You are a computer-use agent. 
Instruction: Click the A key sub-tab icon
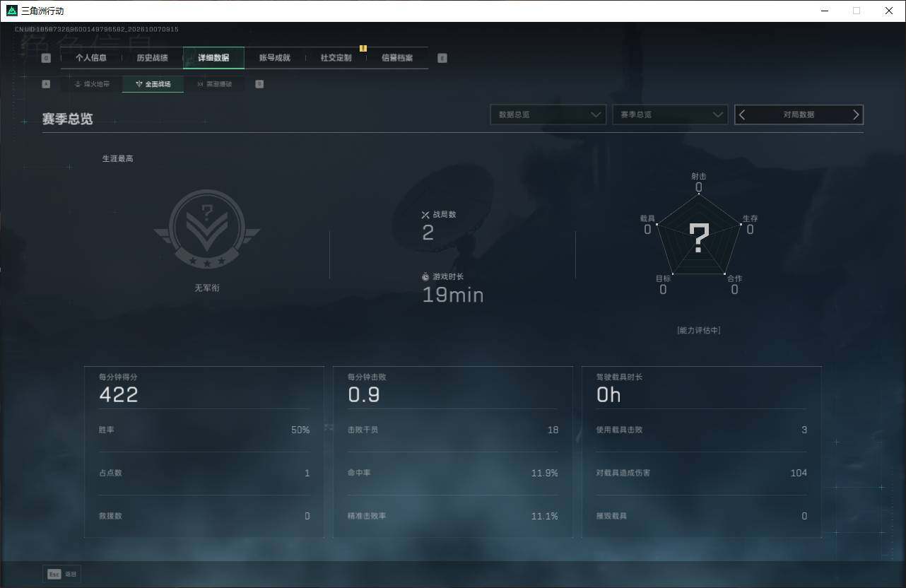[46, 84]
